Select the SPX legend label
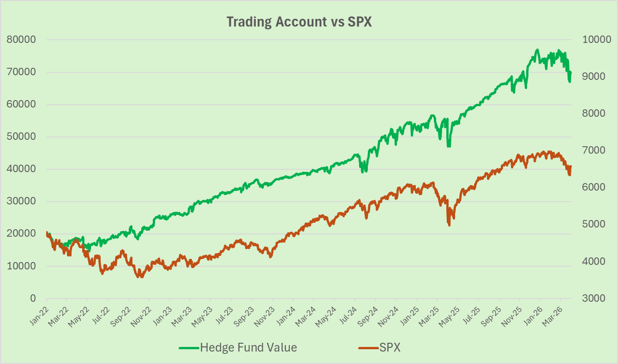 point(390,348)
